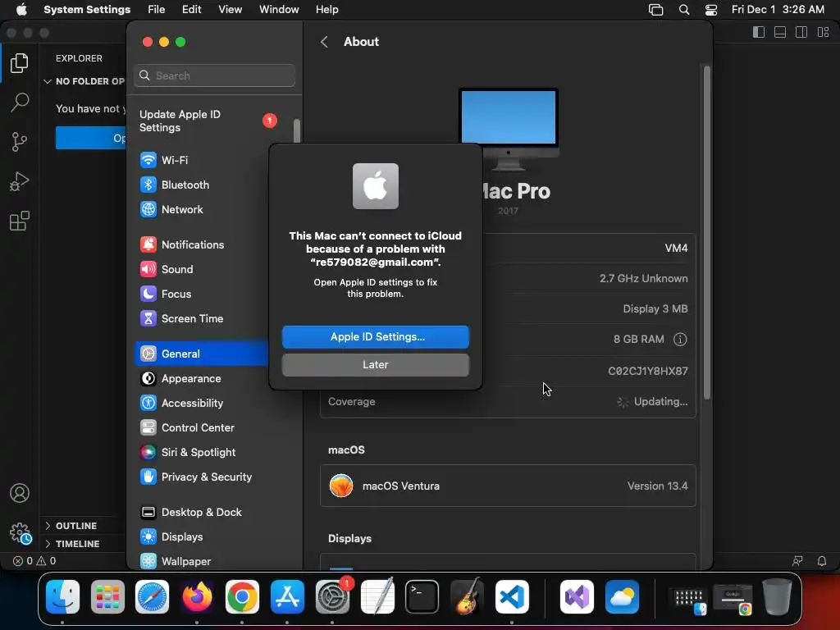Screen dimensions: 840x630
Task: Open Trash in Dock
Action: pyautogui.click(x=778, y=596)
